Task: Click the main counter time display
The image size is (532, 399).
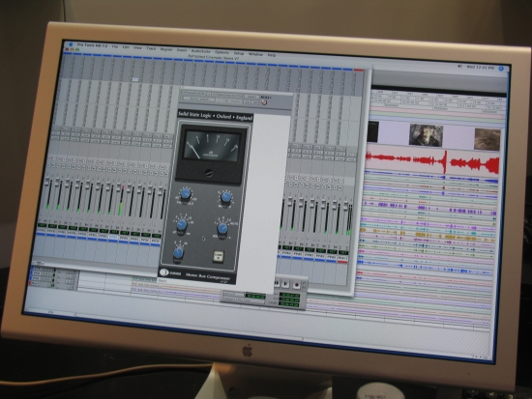Action: point(255,297)
